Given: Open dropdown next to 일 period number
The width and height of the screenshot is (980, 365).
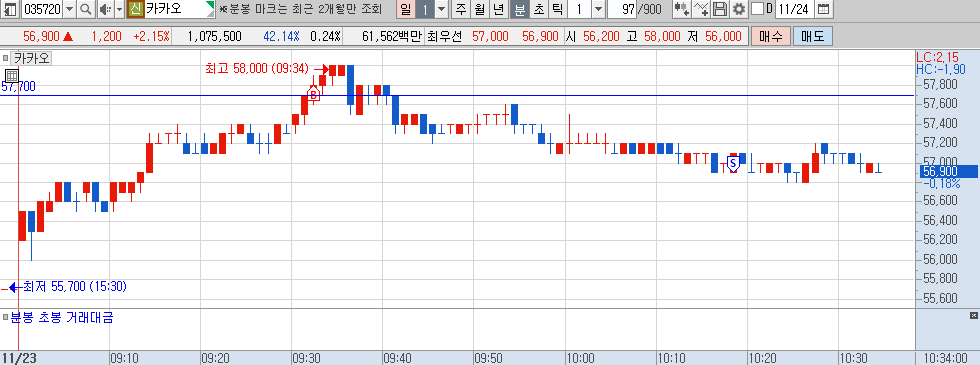Looking at the screenshot, I should click(442, 9).
